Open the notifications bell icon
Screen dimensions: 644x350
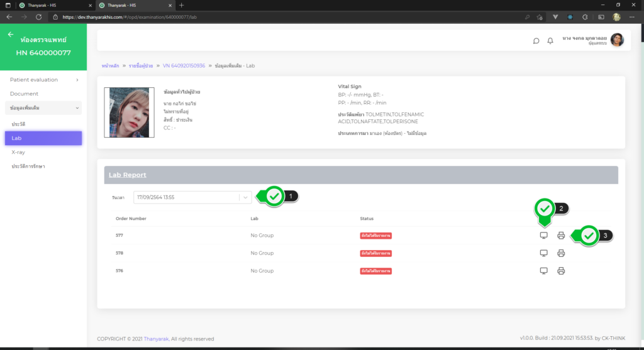tap(550, 41)
